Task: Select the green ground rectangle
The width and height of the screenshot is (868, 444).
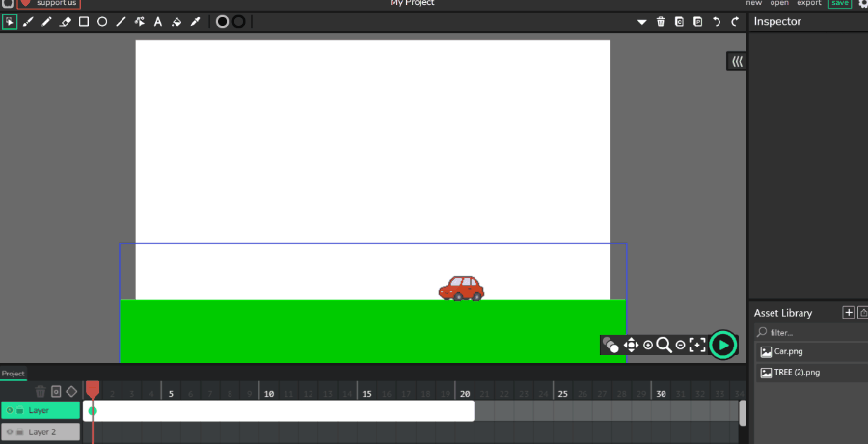Action: click(372, 331)
